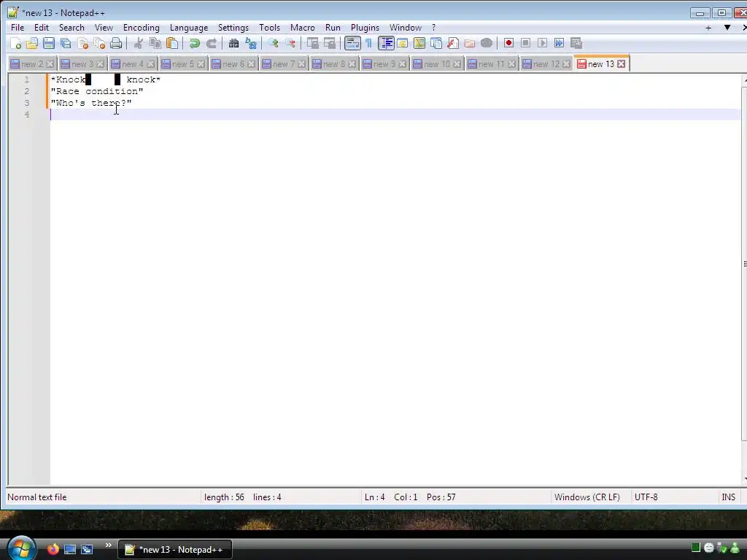Zoom in with the magnifier plus icon

coord(273,43)
